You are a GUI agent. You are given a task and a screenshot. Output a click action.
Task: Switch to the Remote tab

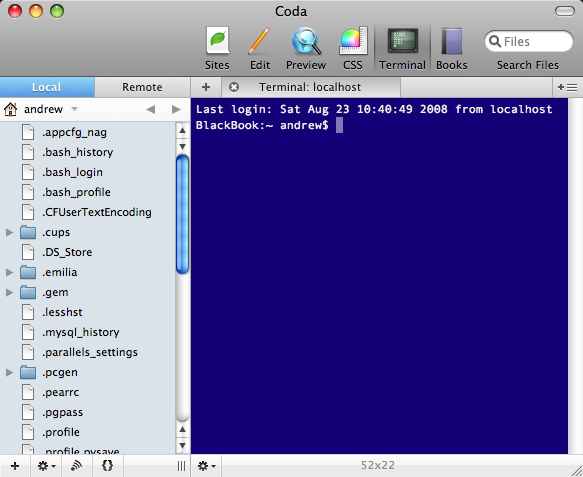(142, 87)
